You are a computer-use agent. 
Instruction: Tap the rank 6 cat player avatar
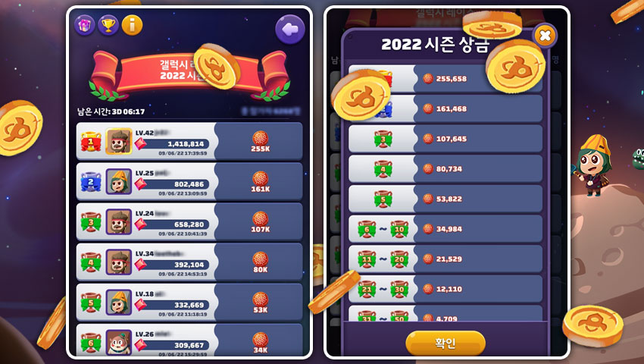coord(119,342)
